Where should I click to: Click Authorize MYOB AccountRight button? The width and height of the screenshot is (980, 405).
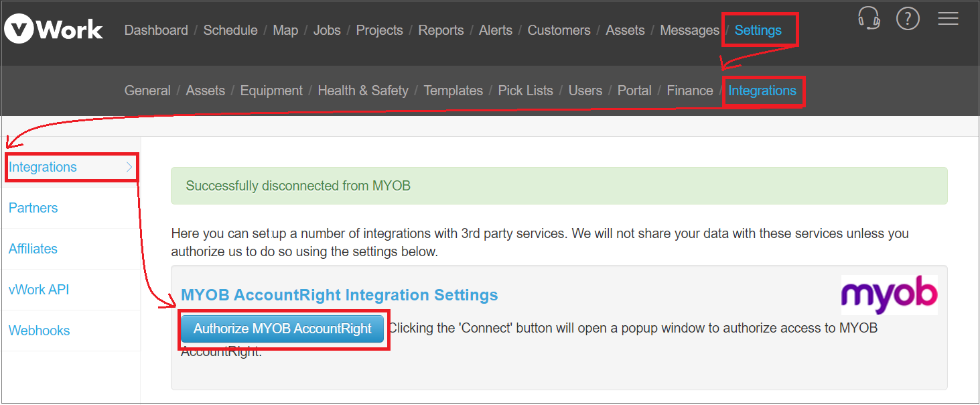click(283, 329)
